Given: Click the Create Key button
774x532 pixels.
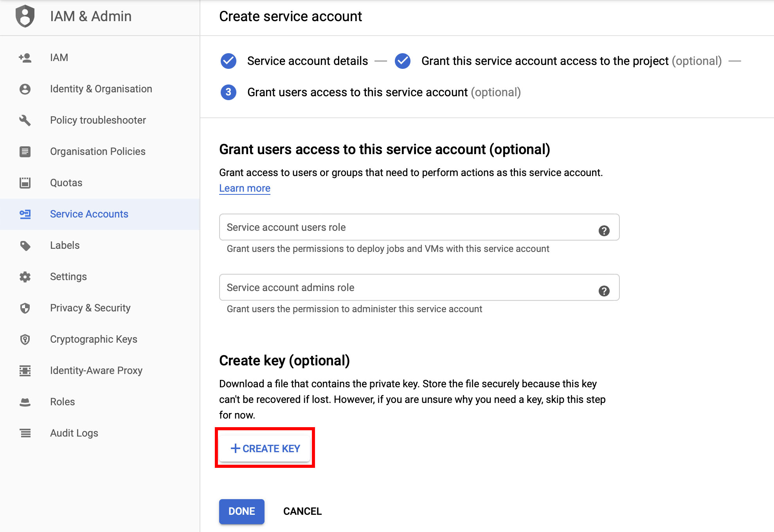Looking at the screenshot, I should click(x=265, y=448).
